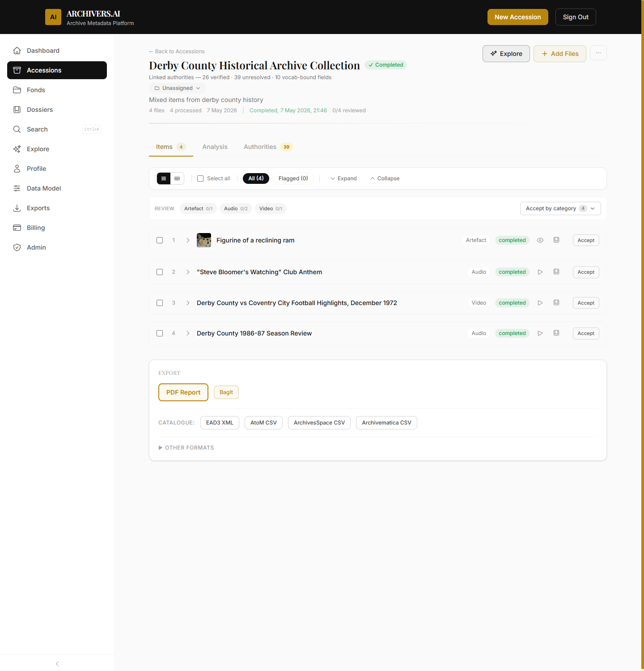Click the Exports download icon
Screen dimensions: 644x671
(17, 208)
